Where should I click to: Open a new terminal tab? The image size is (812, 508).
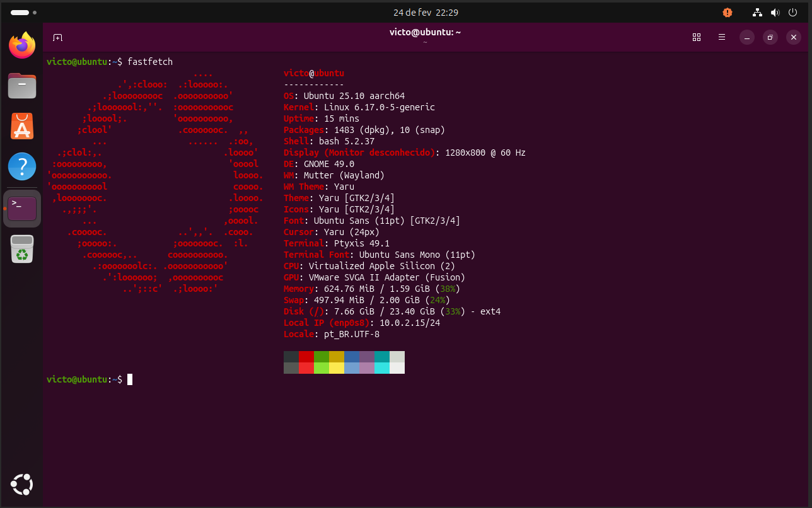(x=57, y=38)
